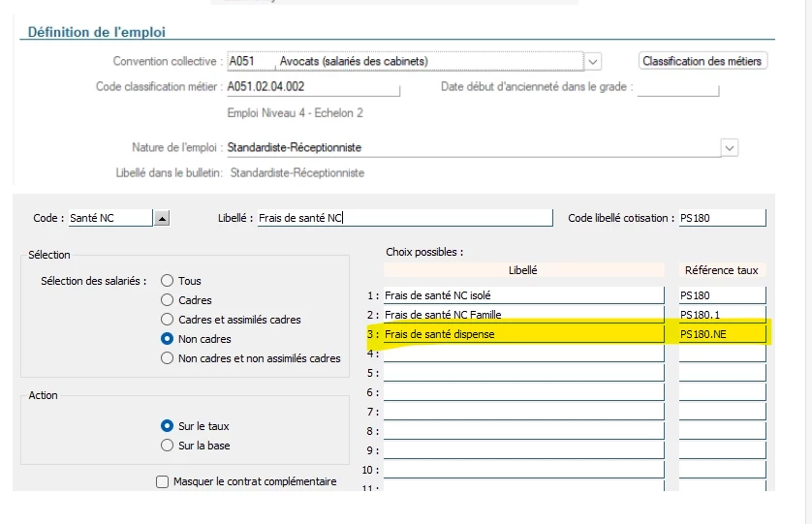Screen dimensions: 812x524
Task: Click the highlighted Frais de santé dispense row
Action: click(523, 334)
